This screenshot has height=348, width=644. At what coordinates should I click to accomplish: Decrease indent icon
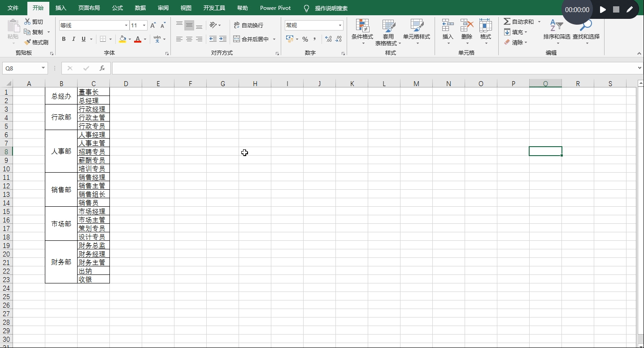pos(213,39)
